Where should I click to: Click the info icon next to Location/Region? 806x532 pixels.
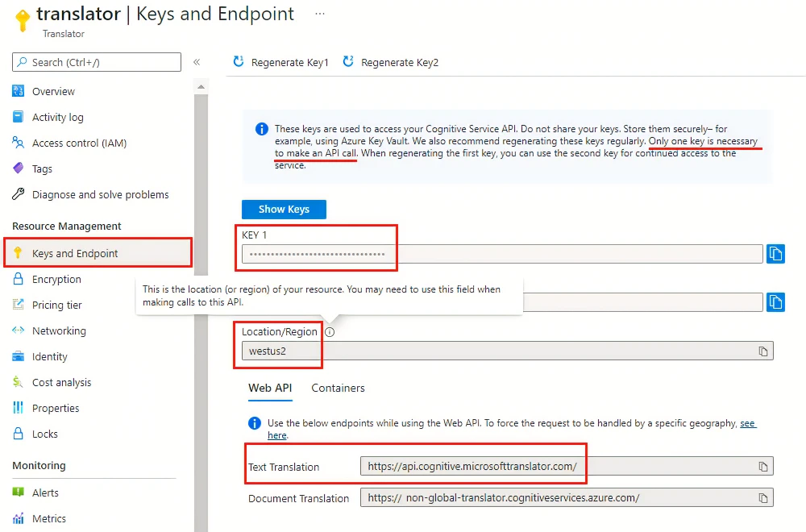330,332
